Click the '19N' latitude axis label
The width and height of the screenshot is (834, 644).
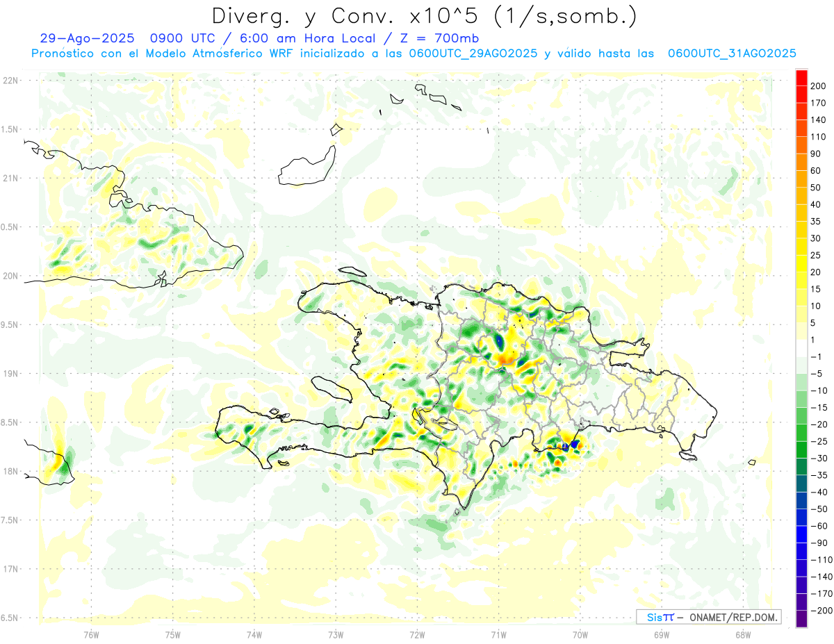[x=10, y=374]
